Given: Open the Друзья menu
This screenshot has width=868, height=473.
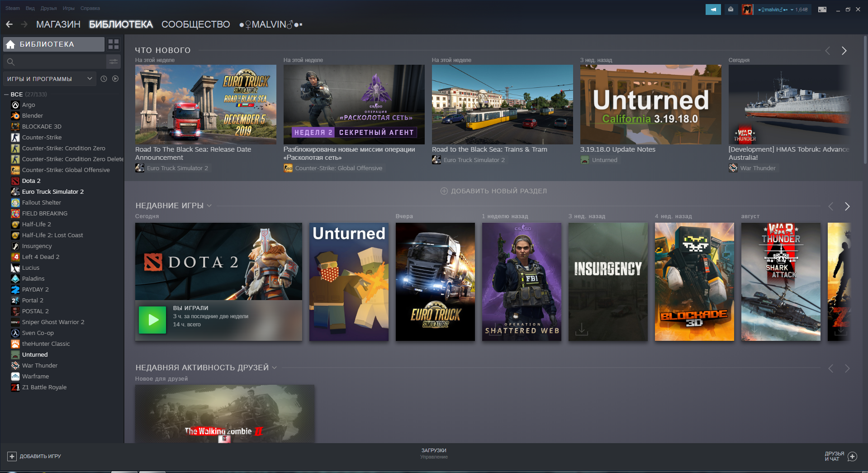Looking at the screenshot, I should click(48, 8).
